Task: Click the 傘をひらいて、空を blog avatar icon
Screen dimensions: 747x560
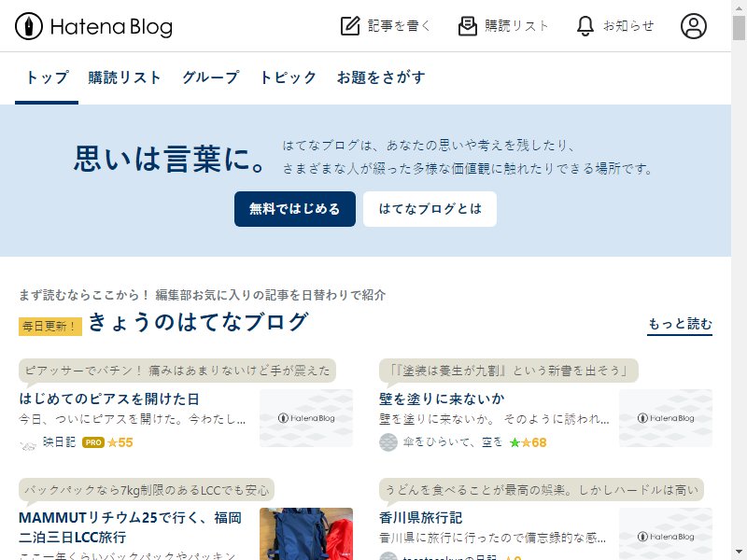Action: (x=388, y=442)
